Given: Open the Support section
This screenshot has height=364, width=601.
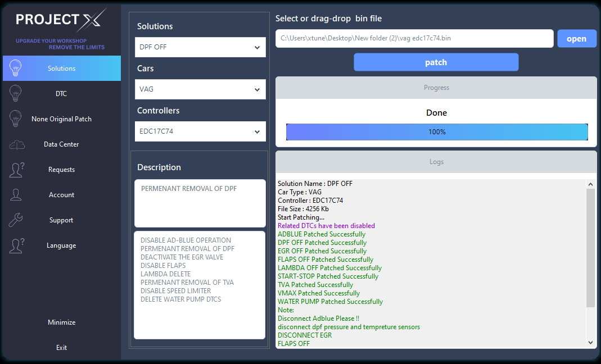Looking at the screenshot, I should [x=62, y=220].
